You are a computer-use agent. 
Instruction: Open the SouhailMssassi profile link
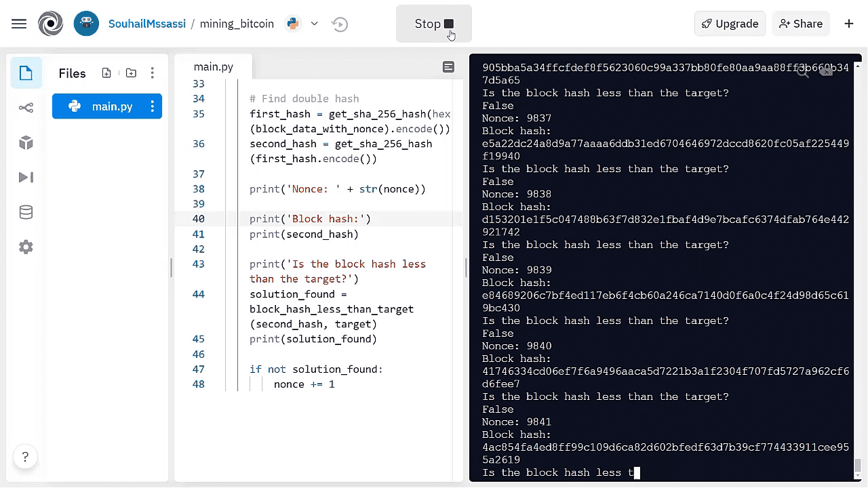click(x=148, y=24)
